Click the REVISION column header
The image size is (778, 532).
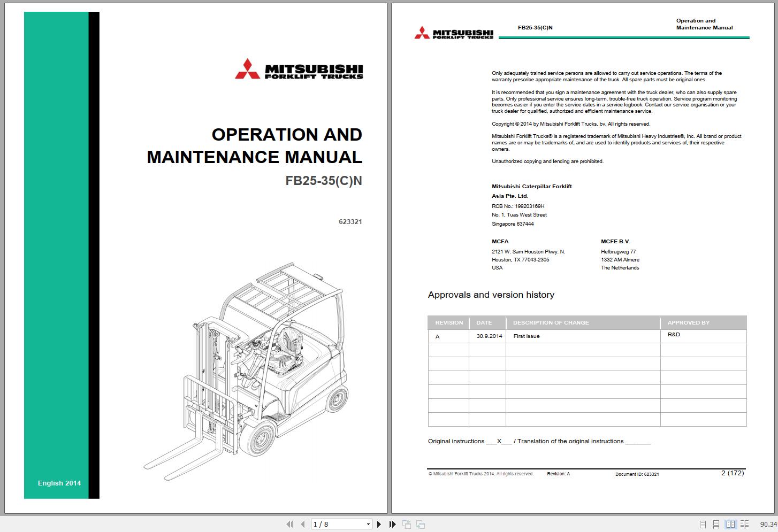449,322
